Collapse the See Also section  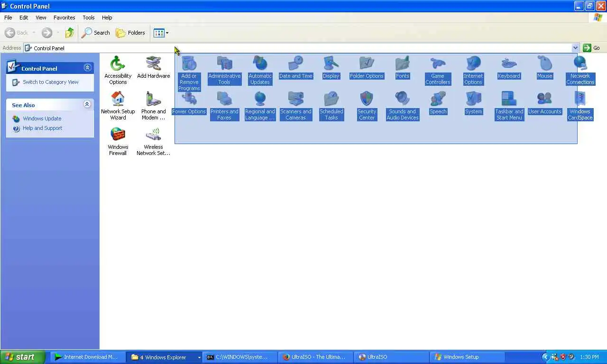click(87, 104)
